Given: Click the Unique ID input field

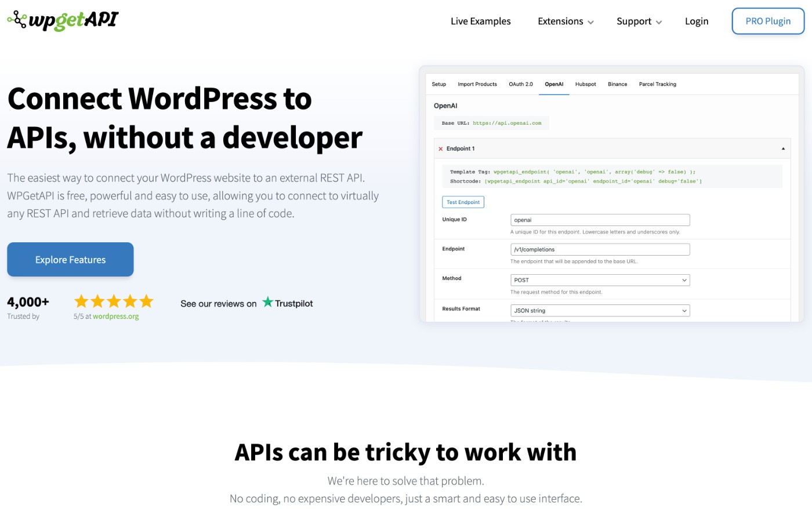Looking at the screenshot, I should point(600,220).
